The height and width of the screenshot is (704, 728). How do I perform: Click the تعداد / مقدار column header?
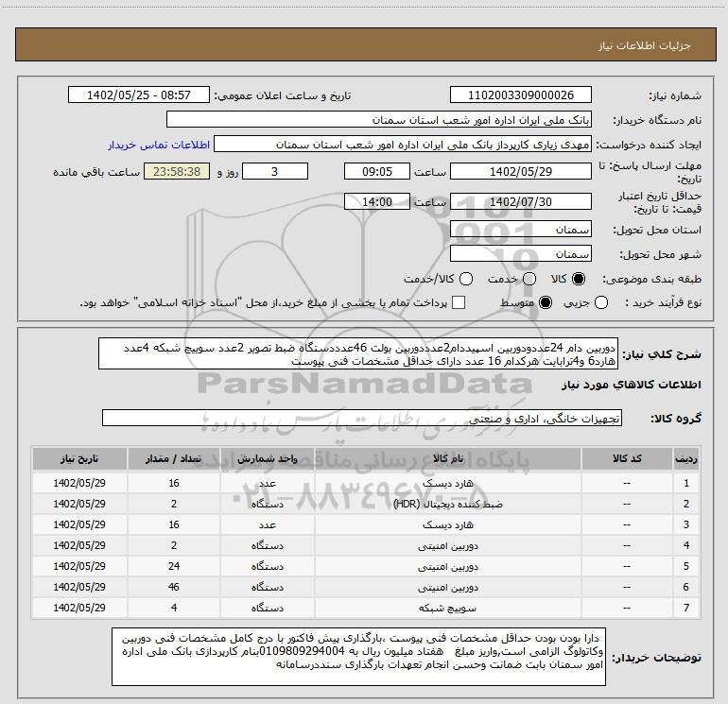pos(174,459)
